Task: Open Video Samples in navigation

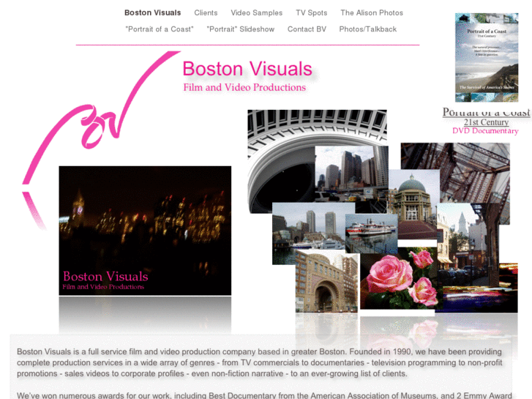Action: tap(257, 13)
